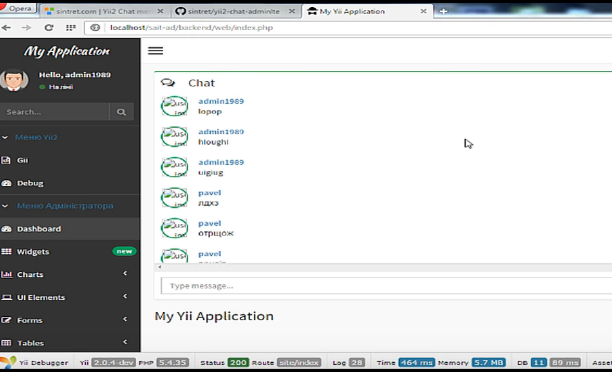Click admin1989 name above lopop message

[221, 101]
